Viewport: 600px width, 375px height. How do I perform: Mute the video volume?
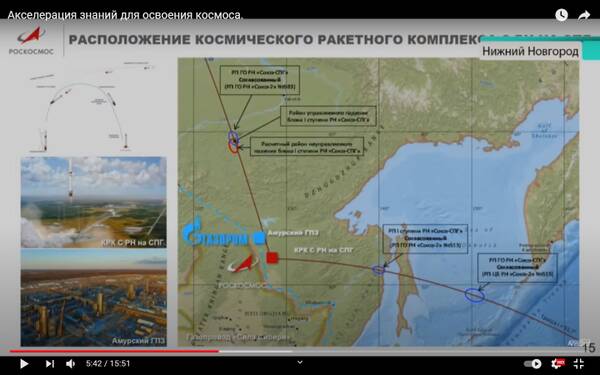tap(70, 364)
